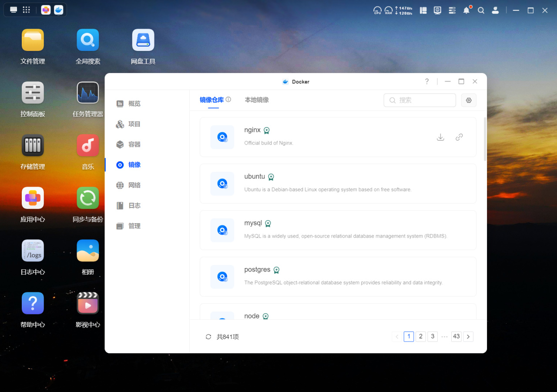Click the Docker whale icon in taskbar
The image size is (557, 392).
[59, 10]
